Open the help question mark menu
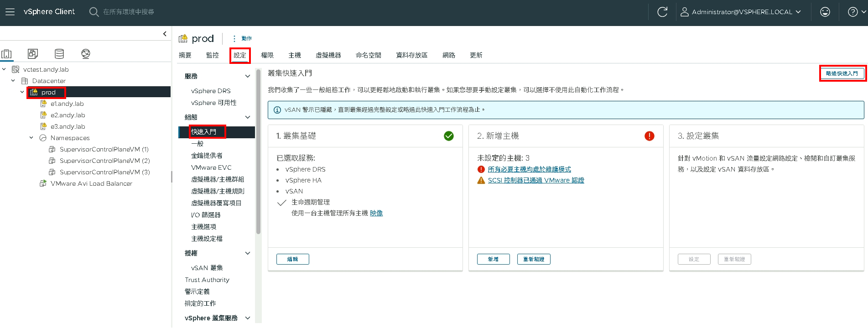868x329 pixels. pos(856,12)
